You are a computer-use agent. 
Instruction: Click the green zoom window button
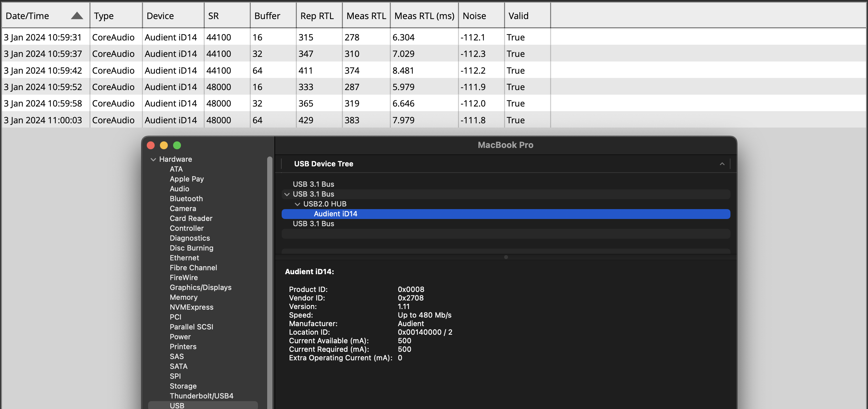coord(177,145)
